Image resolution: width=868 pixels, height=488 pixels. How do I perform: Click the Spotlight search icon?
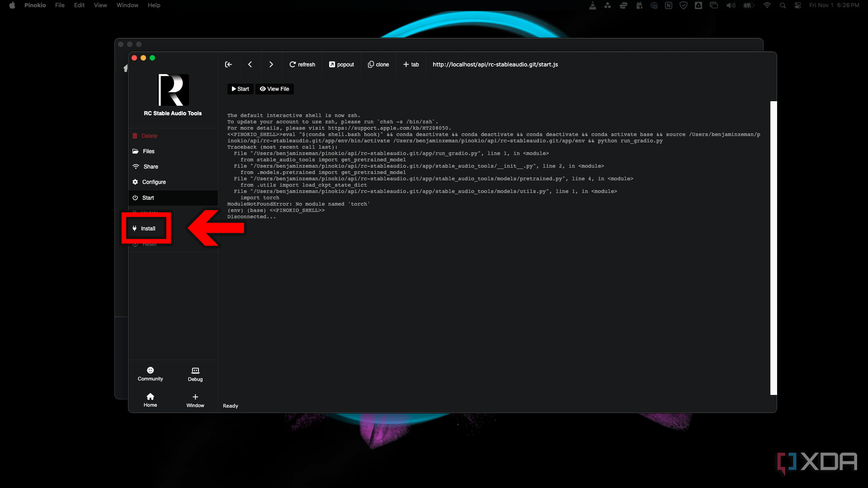coord(783,5)
